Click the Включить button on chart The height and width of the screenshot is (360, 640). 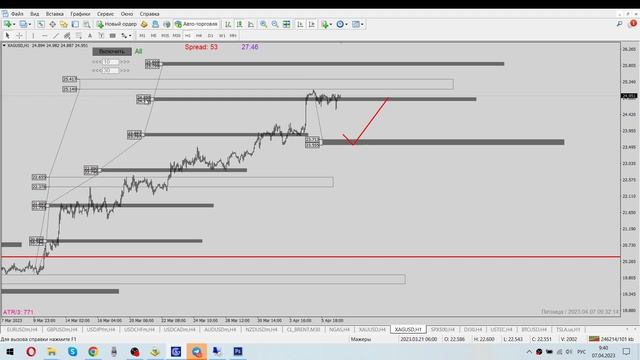click(112, 51)
